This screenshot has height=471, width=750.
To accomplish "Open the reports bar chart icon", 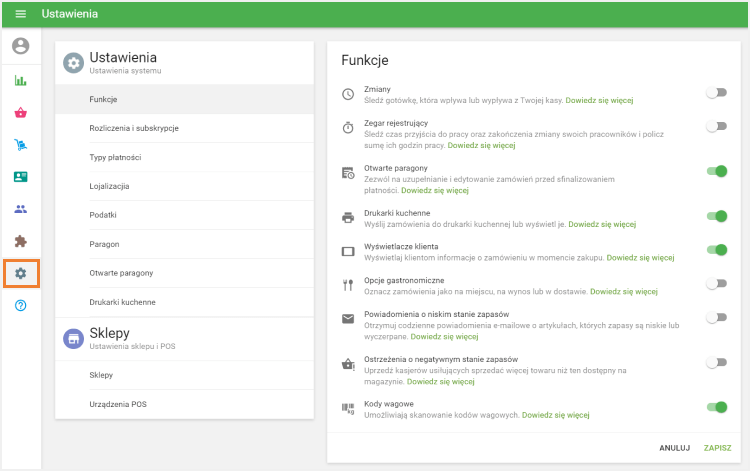I will click(20, 81).
